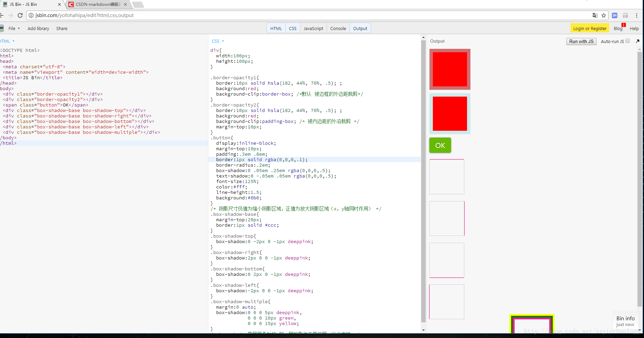Go forward with the browser forward arrow
This screenshot has height=338, width=644.
click(x=11, y=15)
